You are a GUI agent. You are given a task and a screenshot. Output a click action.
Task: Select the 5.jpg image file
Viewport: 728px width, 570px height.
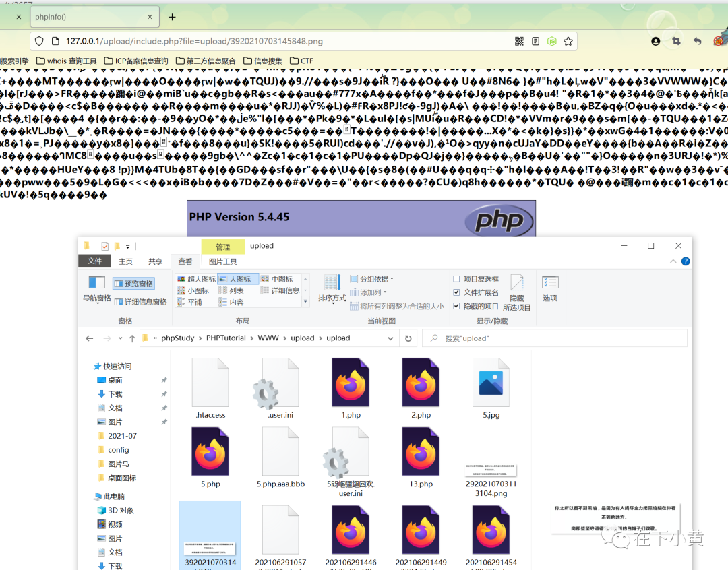click(x=491, y=389)
